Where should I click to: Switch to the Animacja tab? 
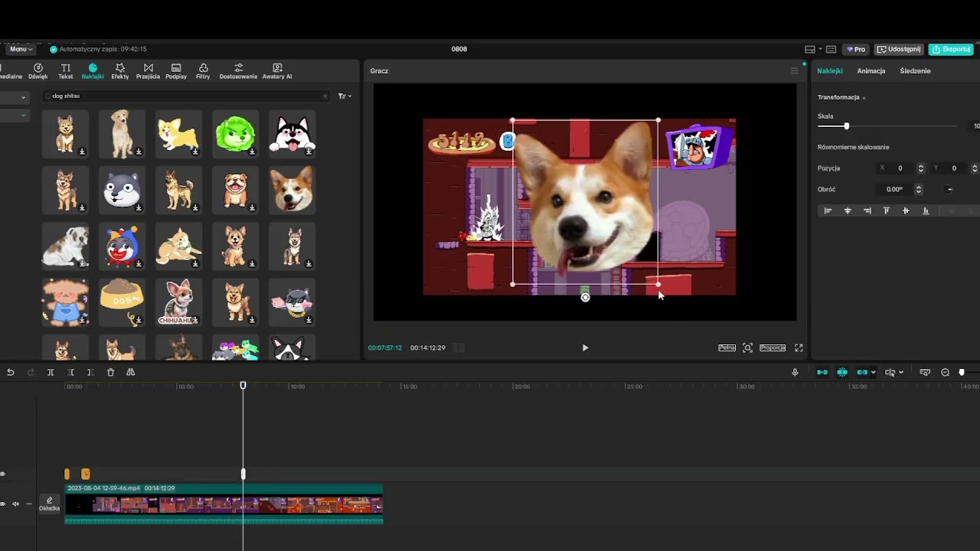tap(871, 71)
